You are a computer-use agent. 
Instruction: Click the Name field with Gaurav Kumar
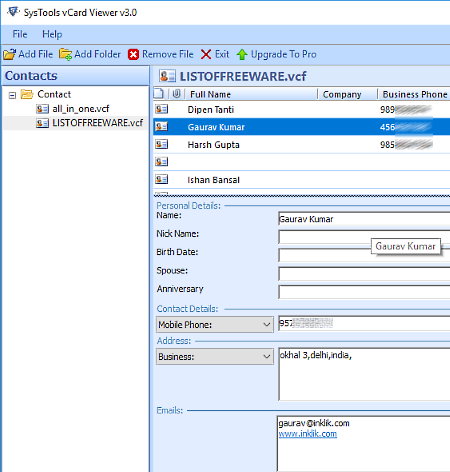click(364, 219)
